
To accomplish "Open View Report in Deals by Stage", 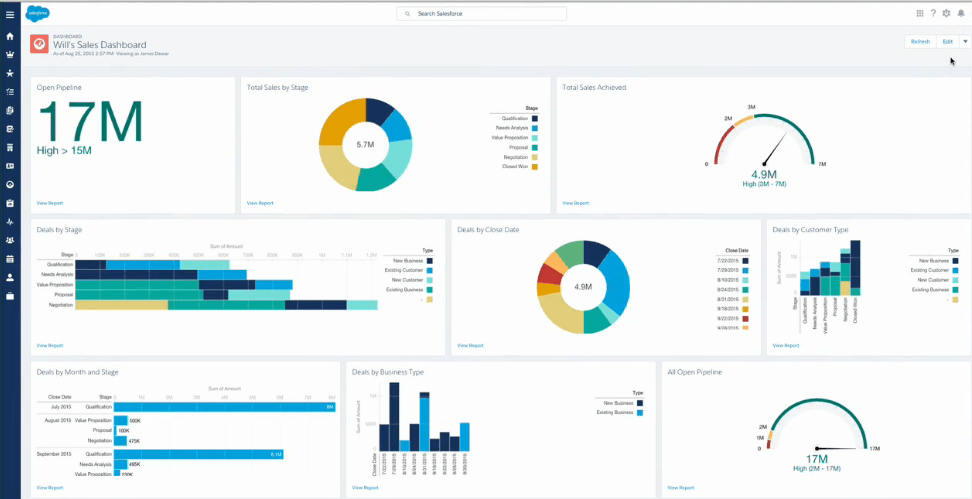I will tap(50, 345).
